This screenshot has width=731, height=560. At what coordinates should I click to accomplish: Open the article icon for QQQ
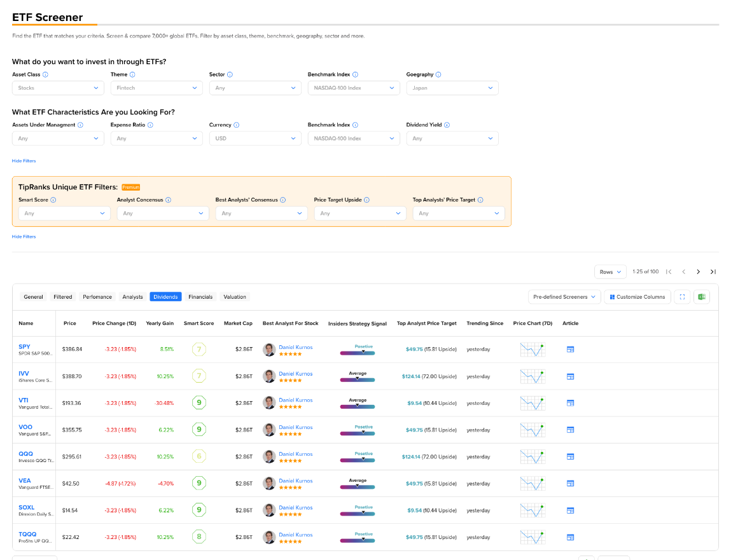[570, 456]
